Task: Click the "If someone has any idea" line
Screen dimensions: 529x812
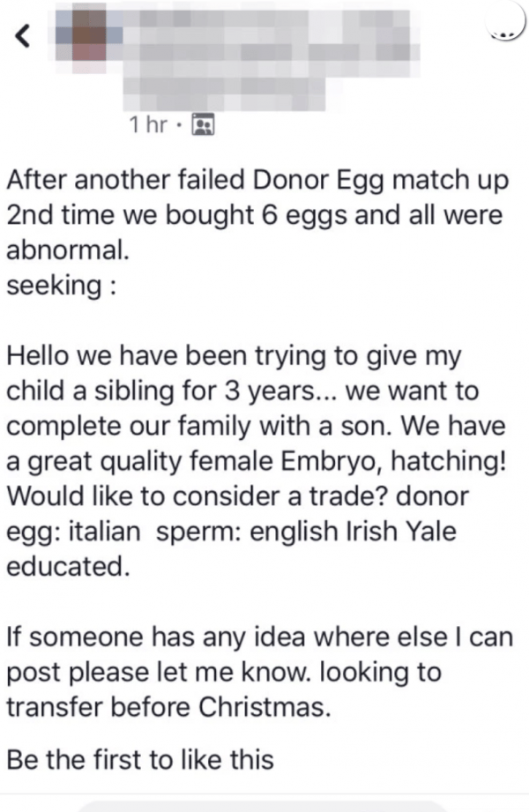Action: 259,637
